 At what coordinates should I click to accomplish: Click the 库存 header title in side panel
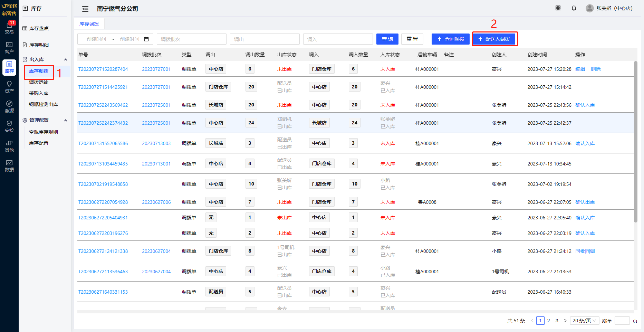click(36, 8)
